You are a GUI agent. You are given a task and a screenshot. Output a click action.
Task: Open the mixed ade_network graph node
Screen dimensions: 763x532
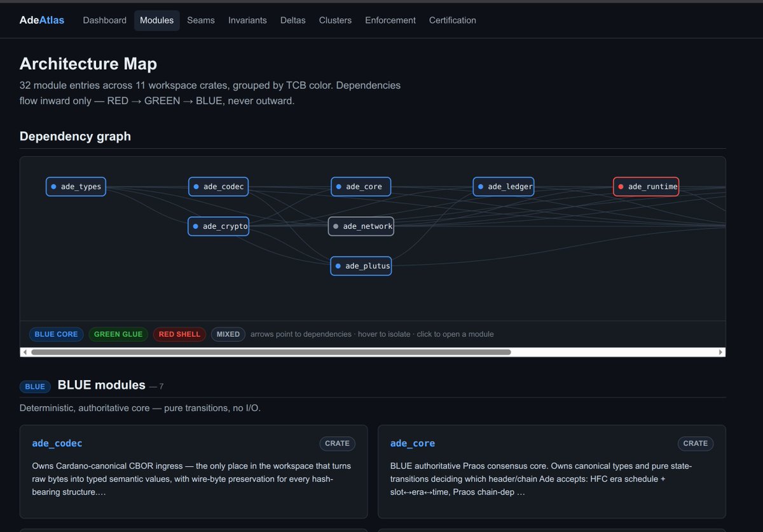tap(361, 226)
